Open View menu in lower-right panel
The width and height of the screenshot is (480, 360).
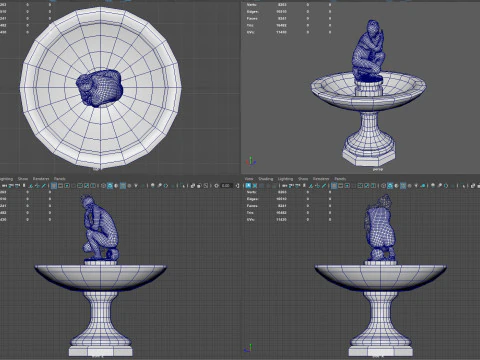tap(249, 179)
